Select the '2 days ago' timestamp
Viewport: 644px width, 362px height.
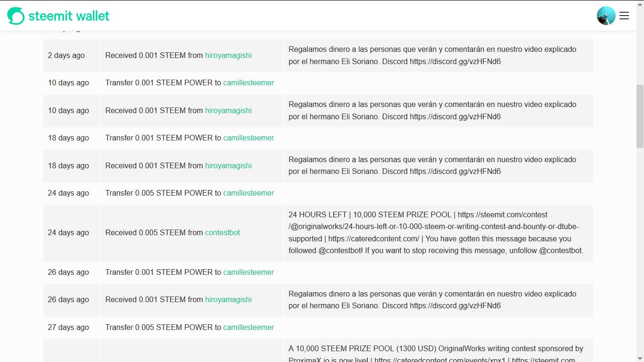(x=66, y=55)
